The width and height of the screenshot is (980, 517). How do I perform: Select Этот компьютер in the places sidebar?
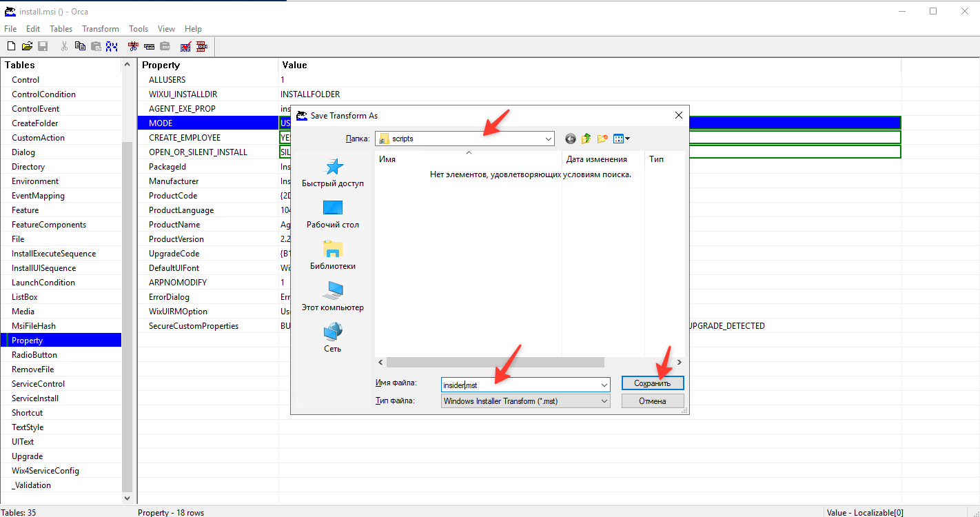coord(333,297)
